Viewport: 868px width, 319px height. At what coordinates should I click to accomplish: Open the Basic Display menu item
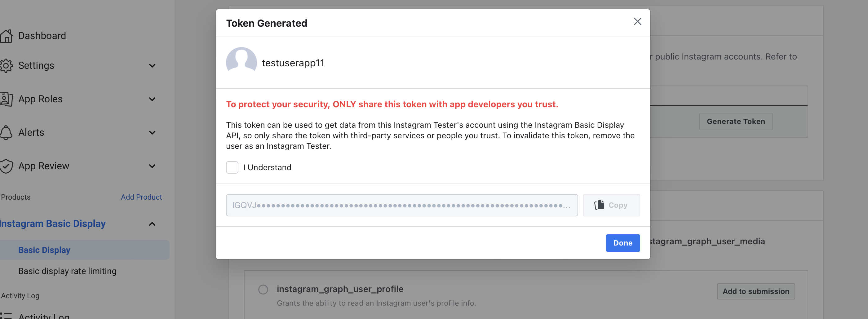44,250
